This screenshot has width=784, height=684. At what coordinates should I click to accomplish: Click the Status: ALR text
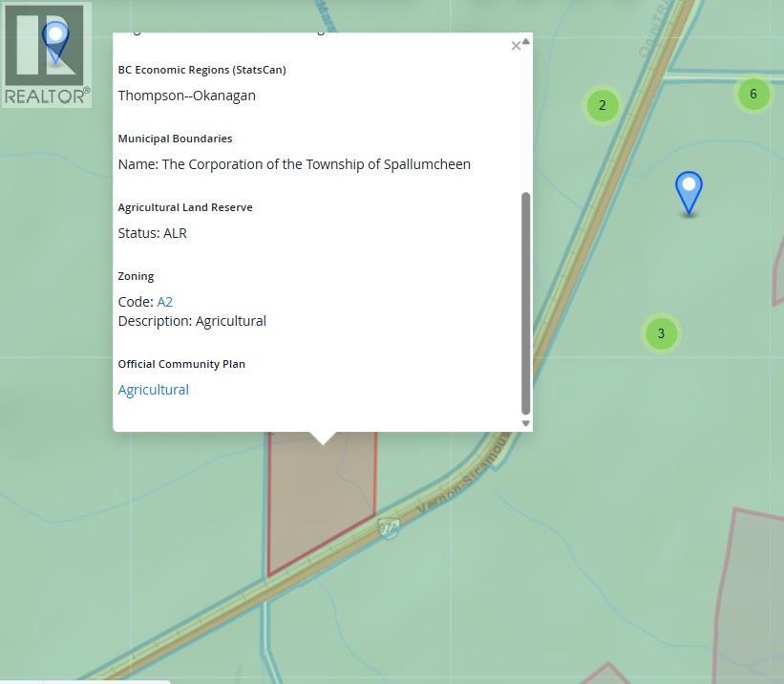click(x=152, y=233)
